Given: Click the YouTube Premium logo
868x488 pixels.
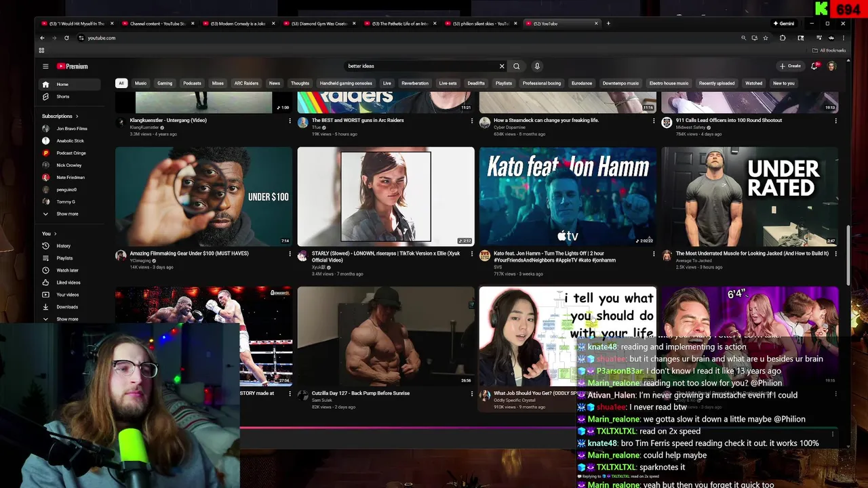Looking at the screenshot, I should coord(73,66).
